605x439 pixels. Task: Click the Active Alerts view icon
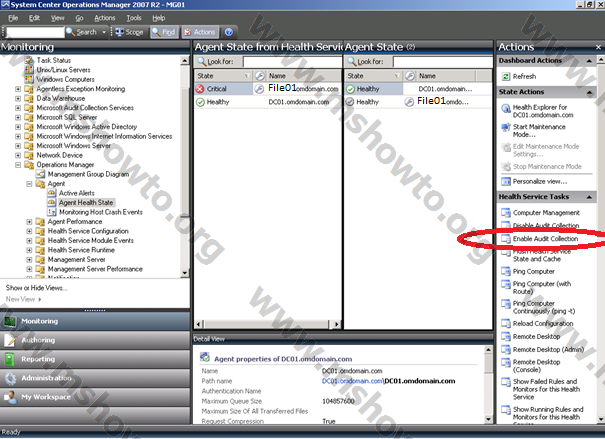[51, 193]
